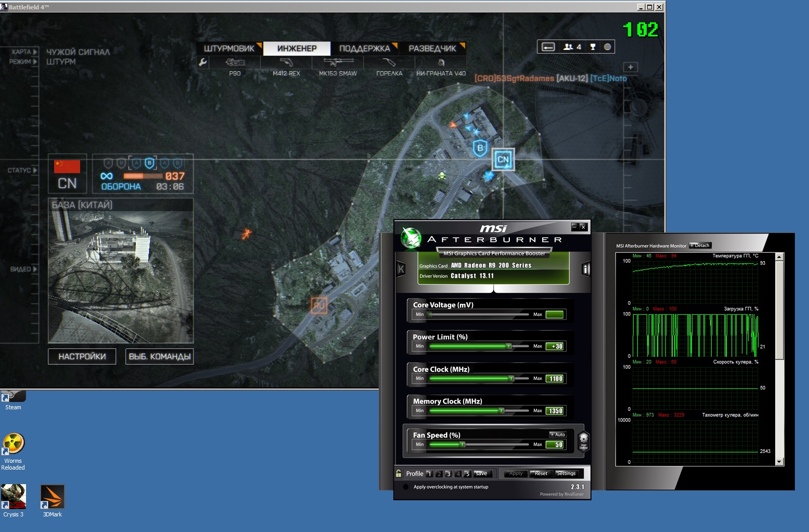The width and height of the screenshot is (809, 532).
Task: Click the profile lock padlock icon
Action: point(399,473)
